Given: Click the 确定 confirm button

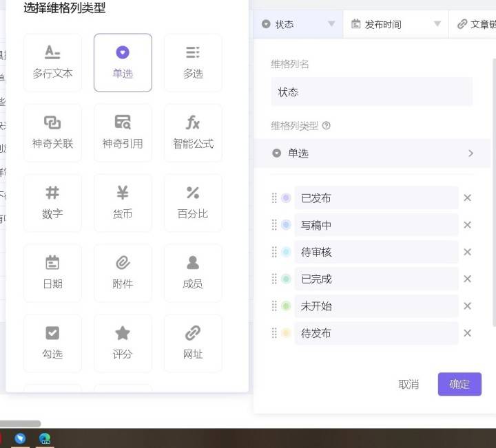Looking at the screenshot, I should tap(459, 384).
